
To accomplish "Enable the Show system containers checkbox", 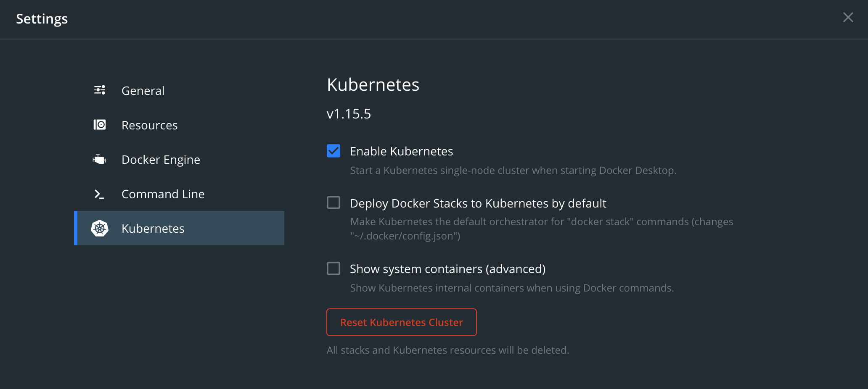I will [x=333, y=268].
